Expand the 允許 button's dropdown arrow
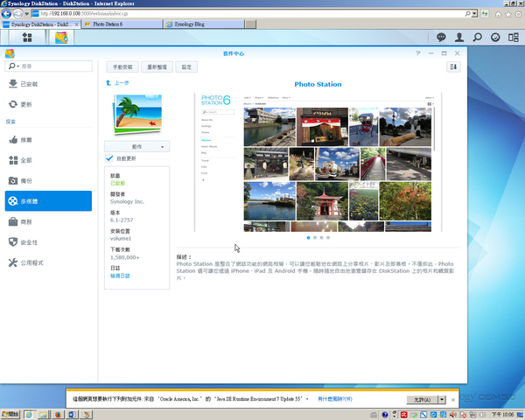Viewport: 525px width, 420px height. tap(442, 399)
